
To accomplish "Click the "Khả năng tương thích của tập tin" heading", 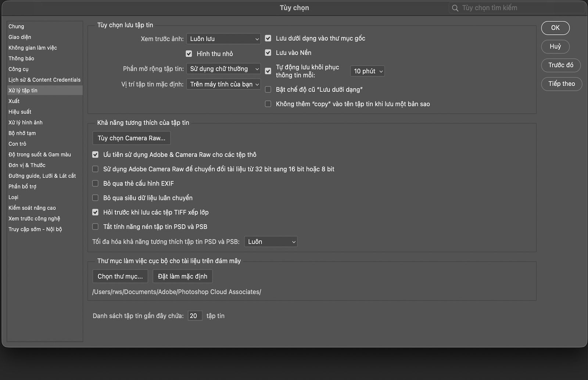I will point(143,122).
